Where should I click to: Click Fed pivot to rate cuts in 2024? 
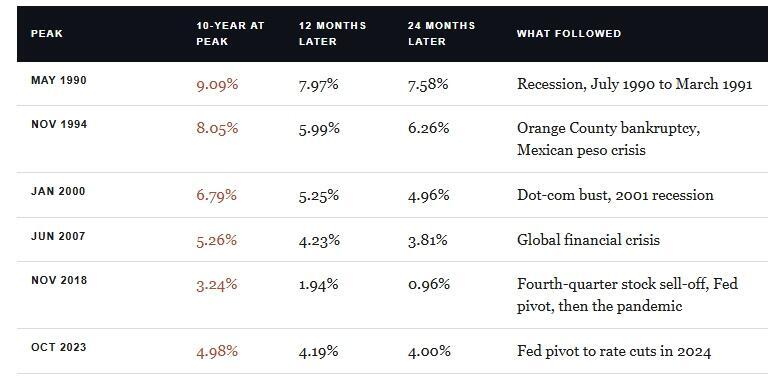tap(614, 352)
